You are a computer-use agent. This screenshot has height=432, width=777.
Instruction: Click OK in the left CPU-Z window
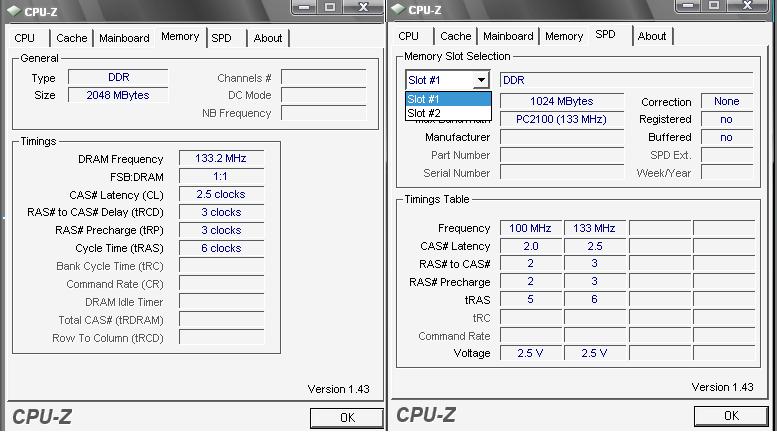pyautogui.click(x=347, y=418)
